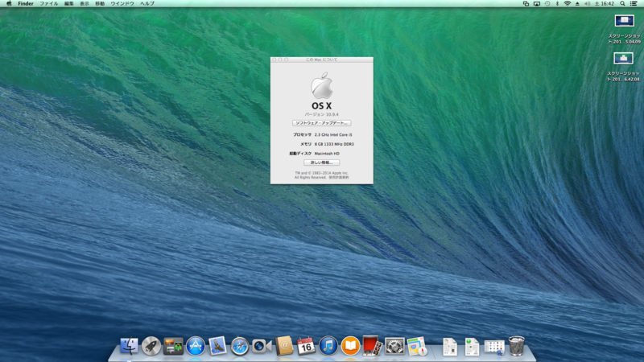The image size is (644, 362).
Task: Select screenshot file ending 6.42.08 on desktop
Action: tap(623, 67)
